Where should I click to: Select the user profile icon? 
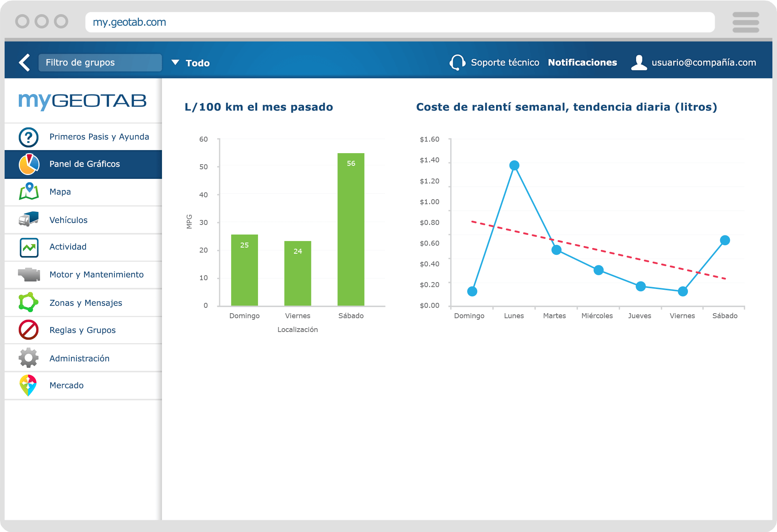[x=639, y=62]
